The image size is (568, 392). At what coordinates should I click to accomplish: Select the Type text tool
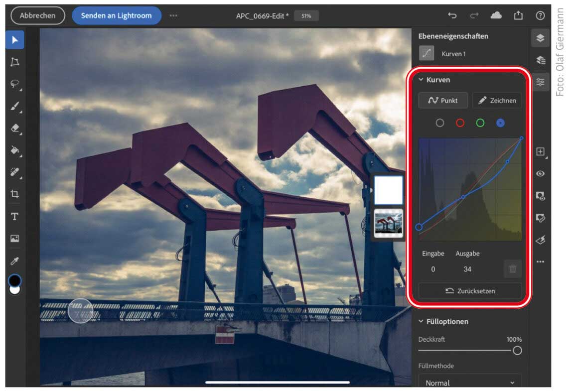(x=14, y=216)
